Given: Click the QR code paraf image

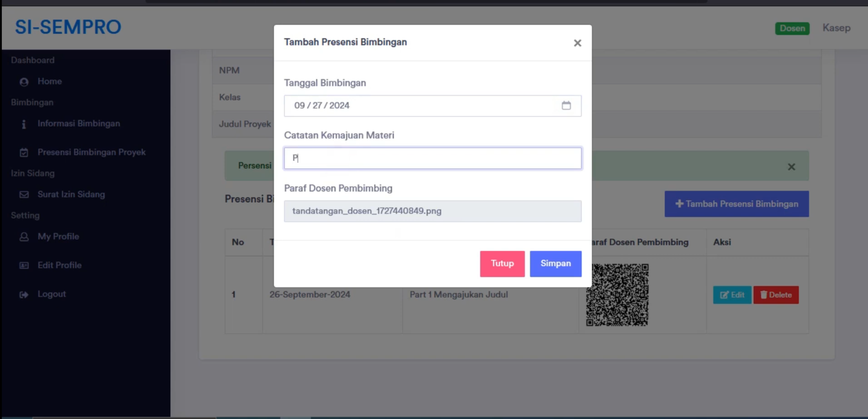Looking at the screenshot, I should pos(617,295).
